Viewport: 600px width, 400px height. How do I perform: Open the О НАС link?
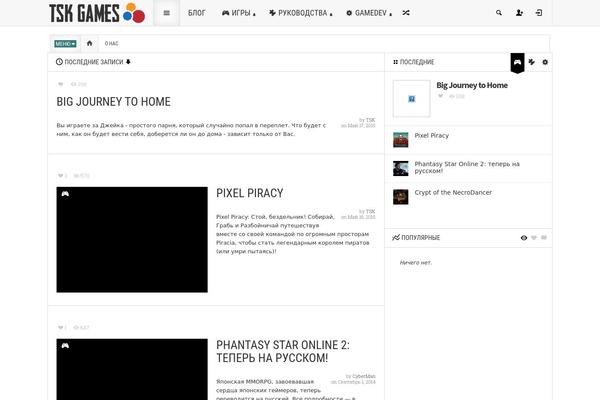(112, 44)
